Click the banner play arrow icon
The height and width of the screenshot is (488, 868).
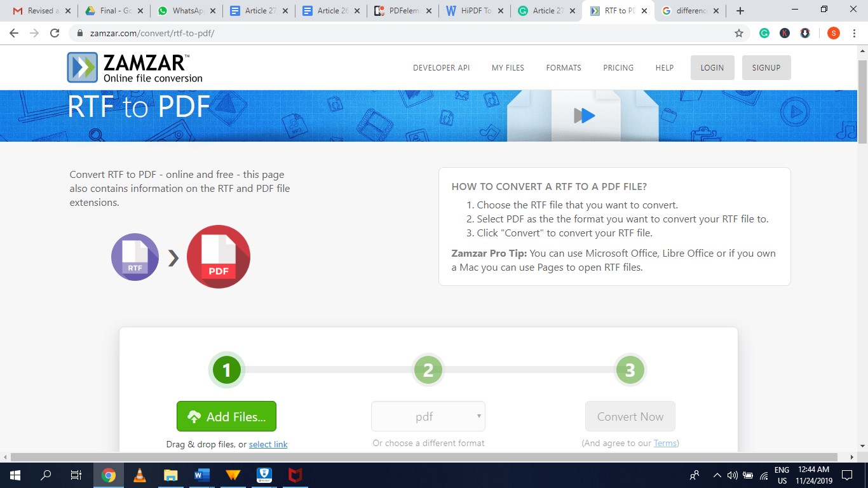coord(585,116)
